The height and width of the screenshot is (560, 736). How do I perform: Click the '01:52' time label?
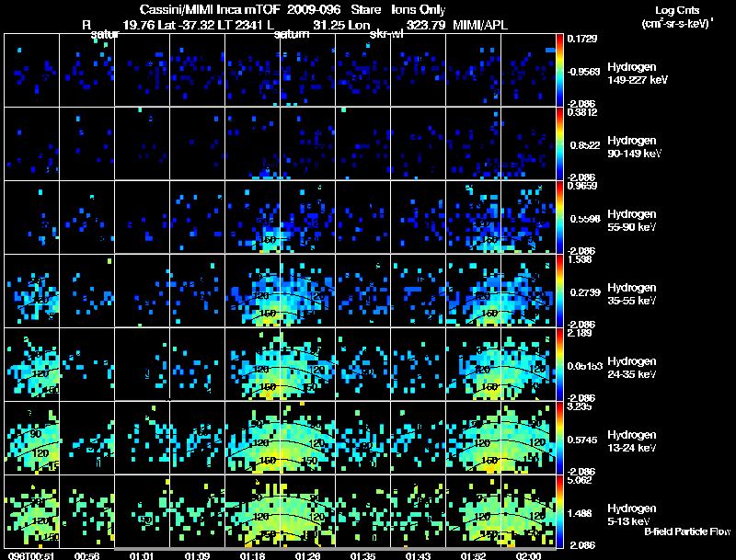pyautogui.click(x=473, y=555)
